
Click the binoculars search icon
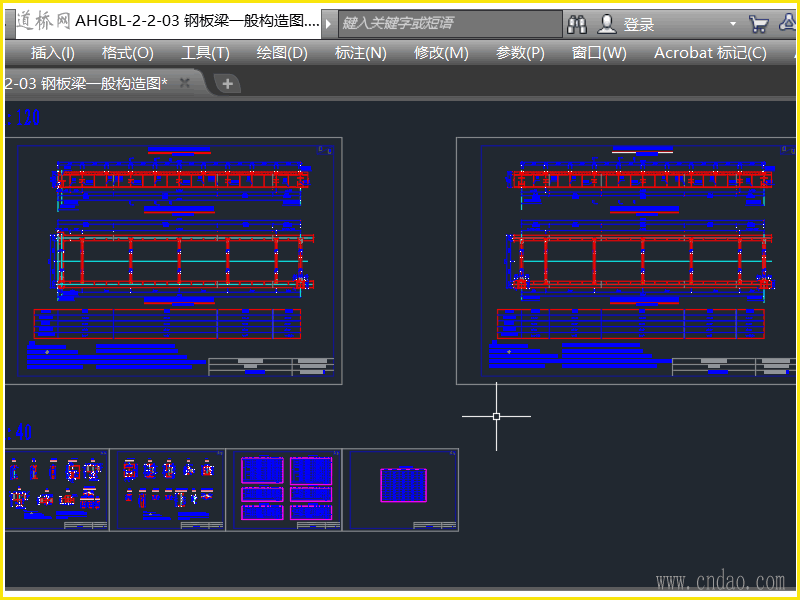coord(577,24)
